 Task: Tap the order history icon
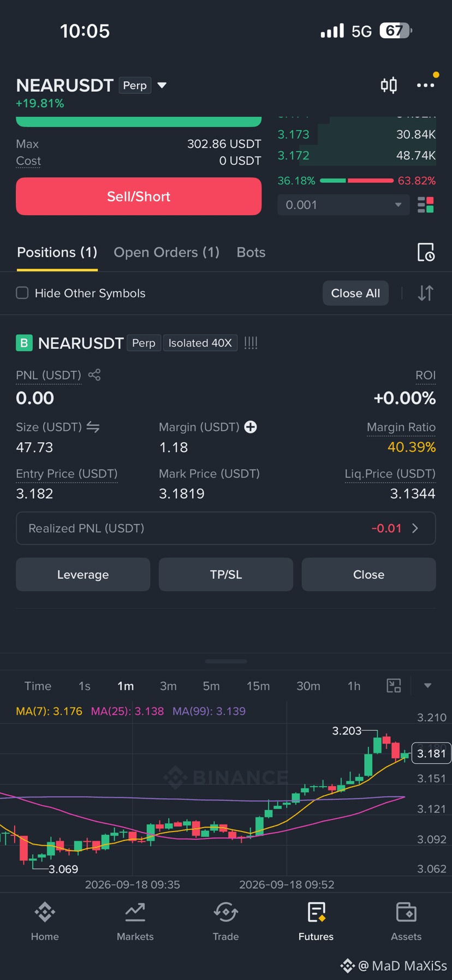coord(425,252)
